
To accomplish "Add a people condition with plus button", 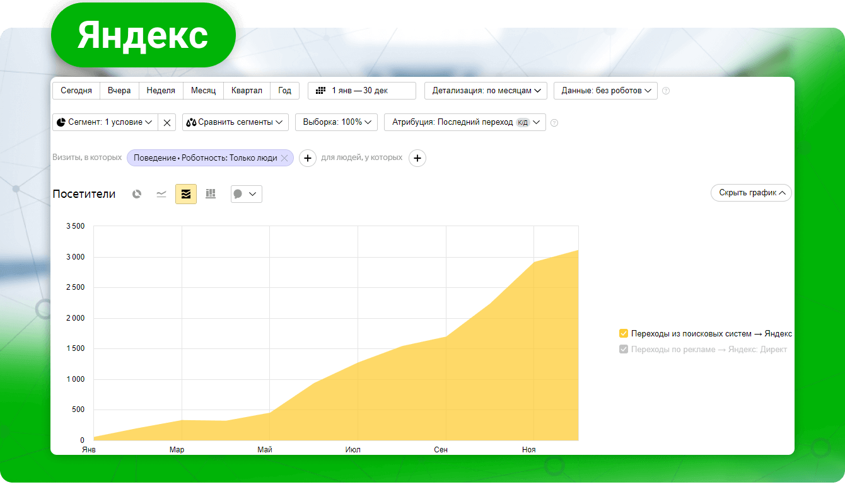I will (x=417, y=158).
